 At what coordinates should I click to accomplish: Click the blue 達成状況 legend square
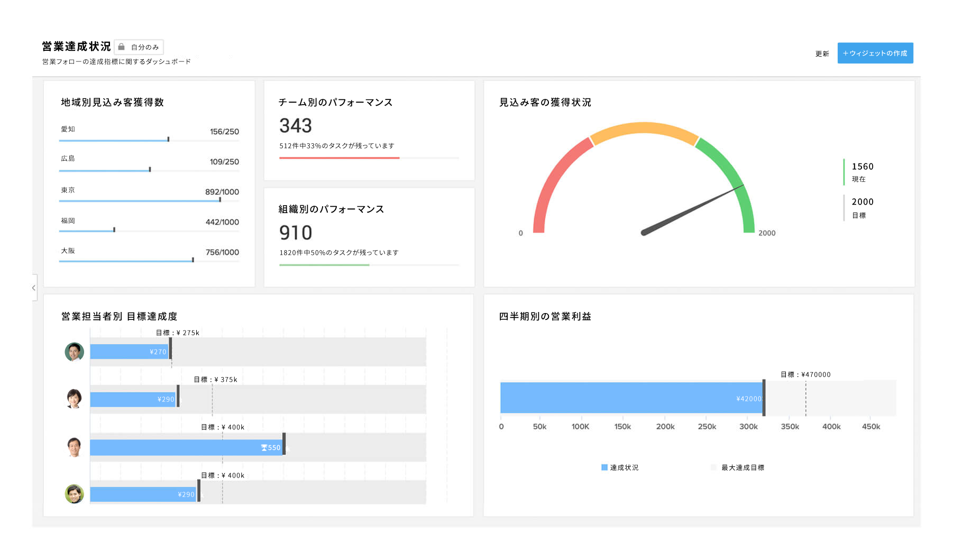click(x=604, y=467)
